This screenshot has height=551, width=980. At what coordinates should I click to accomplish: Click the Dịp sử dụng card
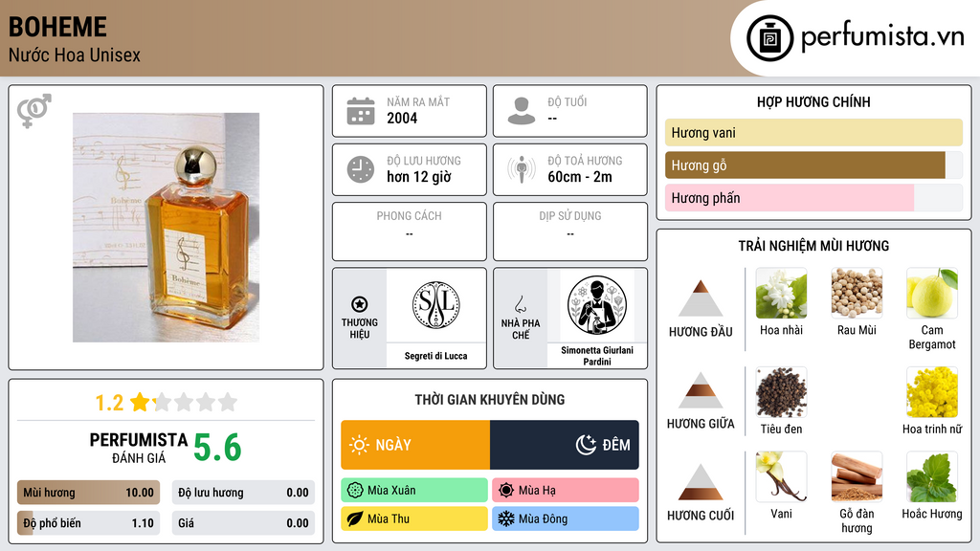(x=570, y=231)
